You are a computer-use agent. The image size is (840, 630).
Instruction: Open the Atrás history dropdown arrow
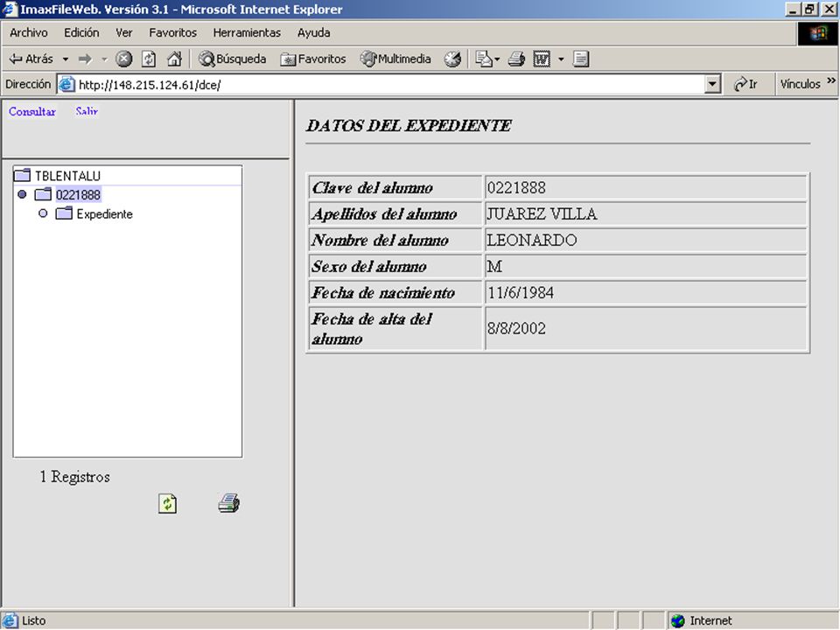pos(66,59)
